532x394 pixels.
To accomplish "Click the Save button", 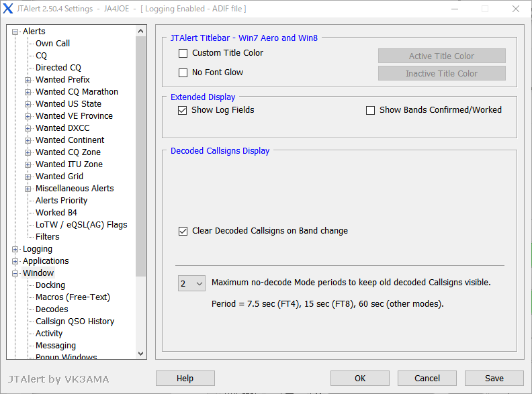I will pos(494,378).
